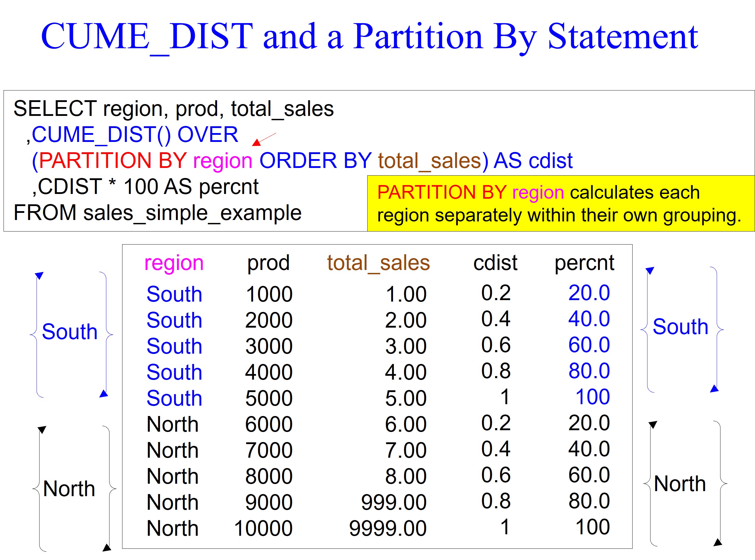755x560 pixels.
Task: Click FROM sales_simple_example text
Action: coord(157,213)
